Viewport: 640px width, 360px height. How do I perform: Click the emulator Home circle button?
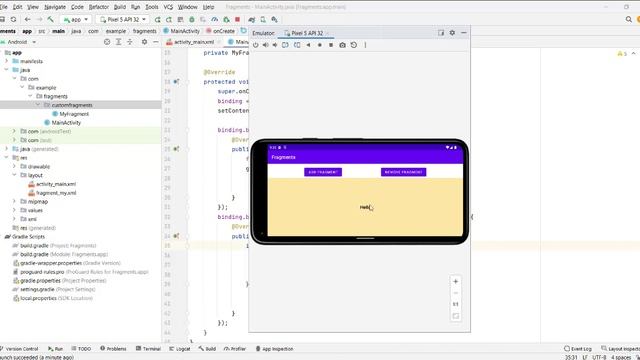point(320,45)
